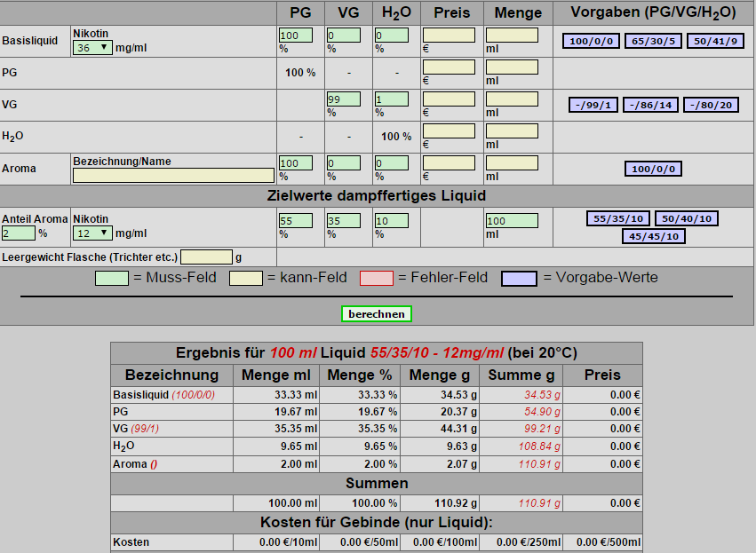756x553 pixels.
Task: Apply the 100/0/0 Aroma preset
Action: [654, 170]
